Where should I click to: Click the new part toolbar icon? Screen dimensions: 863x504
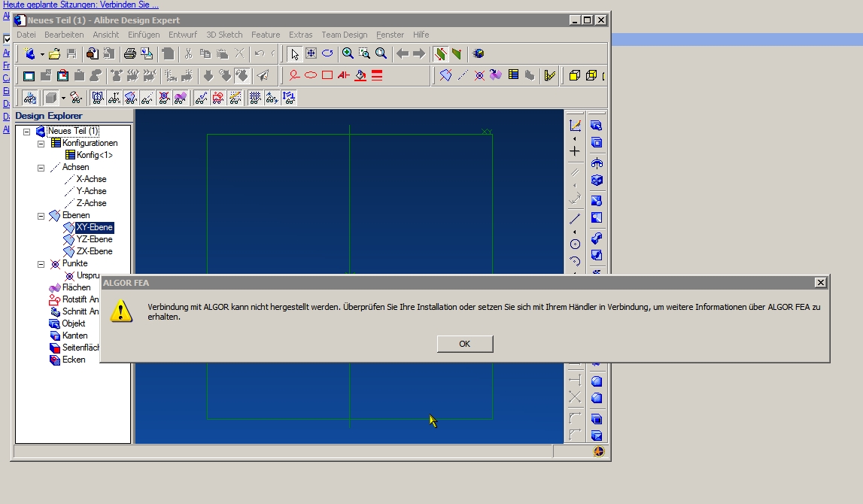pos(30,54)
